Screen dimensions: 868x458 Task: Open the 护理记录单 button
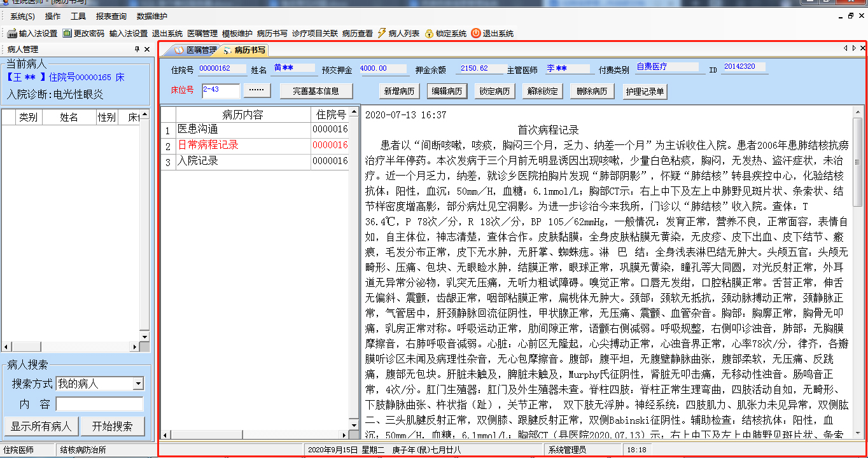coord(645,91)
